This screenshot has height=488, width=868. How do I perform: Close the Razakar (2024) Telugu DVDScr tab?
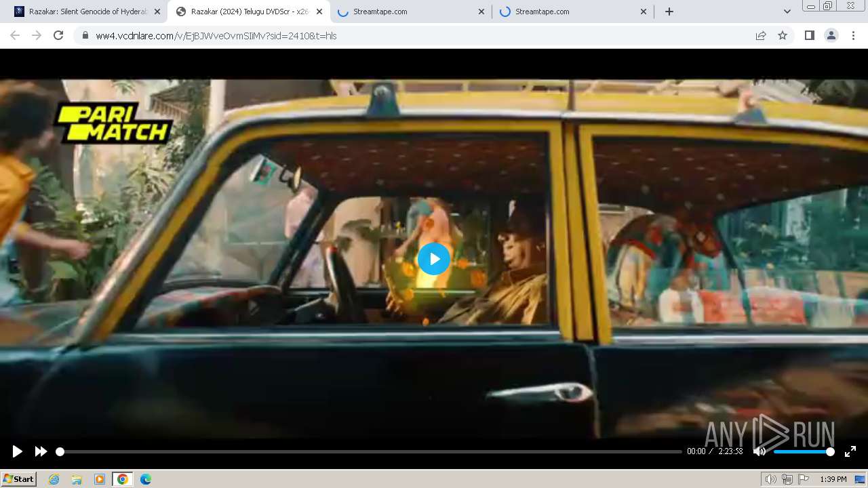[x=319, y=12]
